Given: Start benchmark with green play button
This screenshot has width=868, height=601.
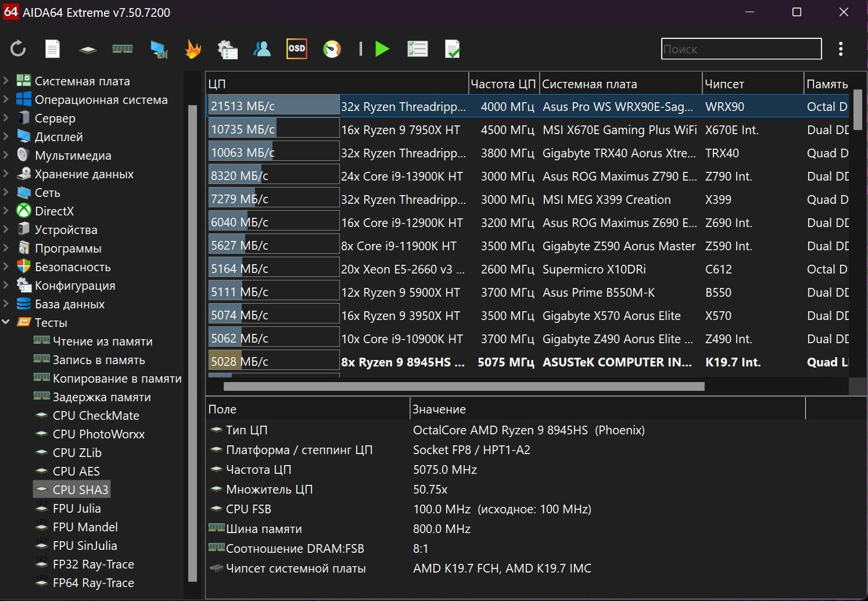Looking at the screenshot, I should pyautogui.click(x=382, y=49).
